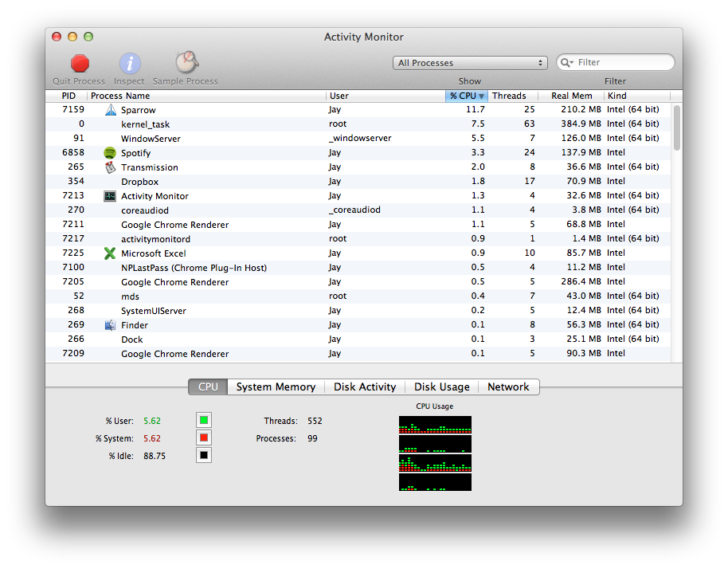
Task: Select the coreaudiod process row
Action: [x=358, y=210]
